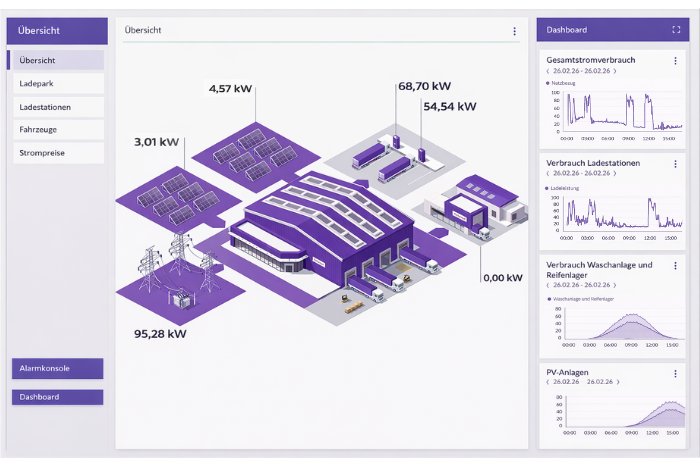Open Verbrauch Ladestationen chart options menu
This screenshot has width=700, height=466.
tap(675, 162)
